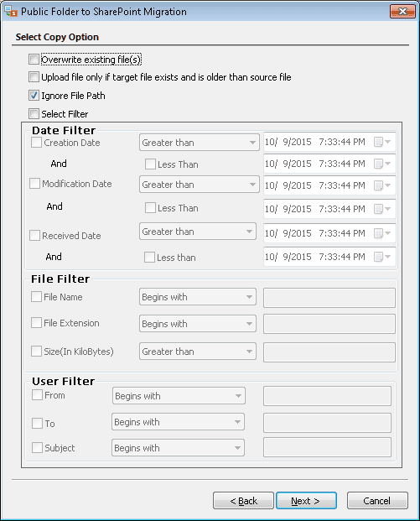Open File Extension condition dropdown
The height and width of the screenshot is (521, 420).
[x=198, y=324]
